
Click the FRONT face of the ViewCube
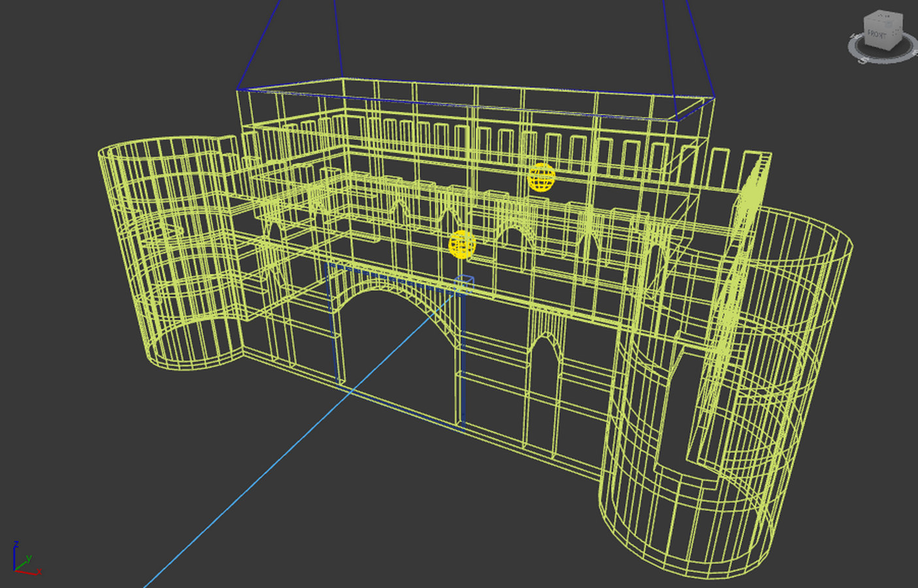(877, 34)
